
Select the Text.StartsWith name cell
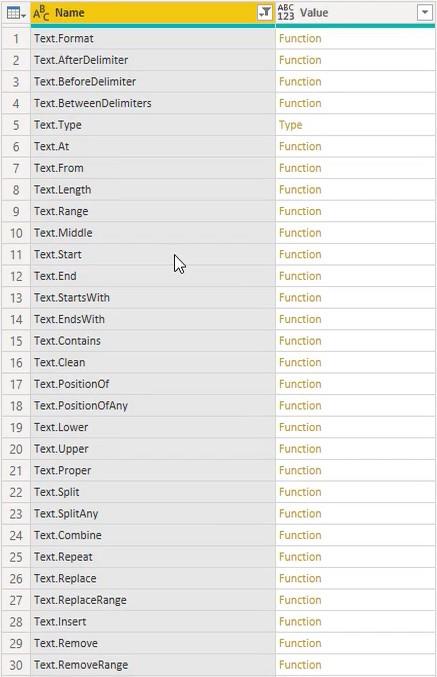[153, 297]
